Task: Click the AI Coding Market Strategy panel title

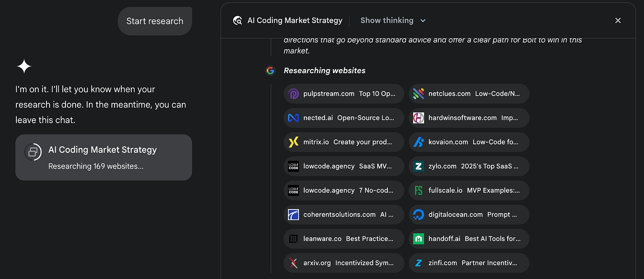Action: (295, 20)
